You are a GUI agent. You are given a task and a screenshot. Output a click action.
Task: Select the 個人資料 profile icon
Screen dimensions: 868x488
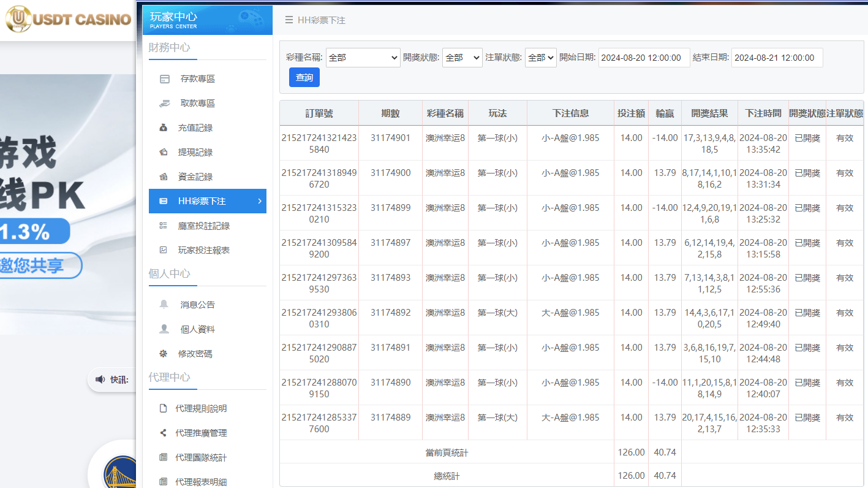tap(164, 329)
